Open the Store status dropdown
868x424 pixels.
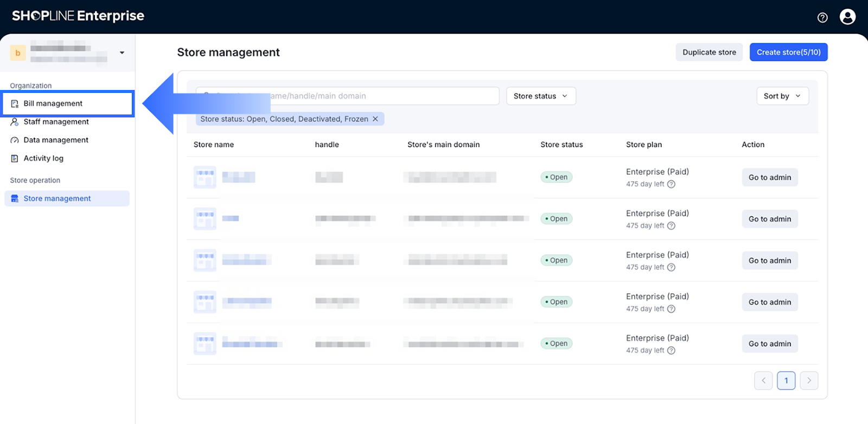(540, 96)
